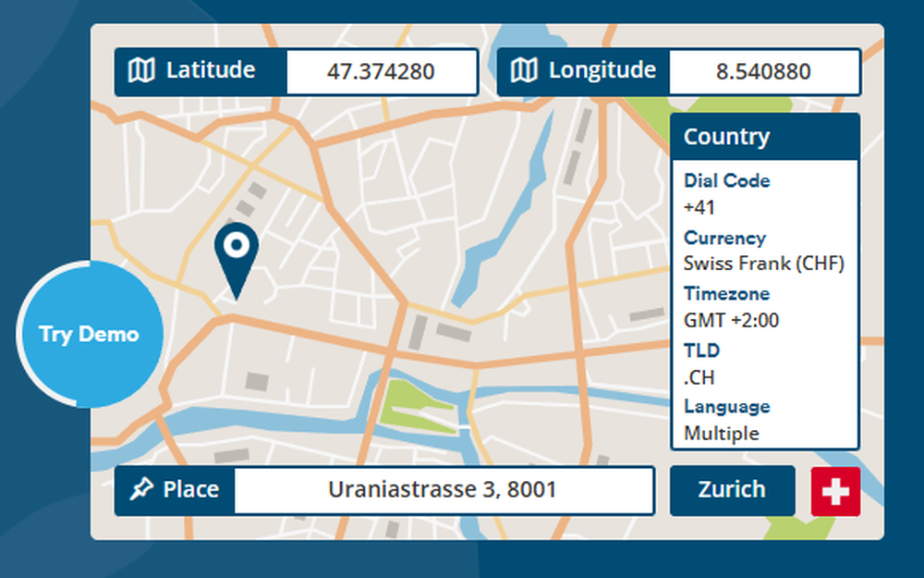Viewport: 924px width, 578px height.
Task: Select the latitude value 47.374280
Action: click(382, 69)
